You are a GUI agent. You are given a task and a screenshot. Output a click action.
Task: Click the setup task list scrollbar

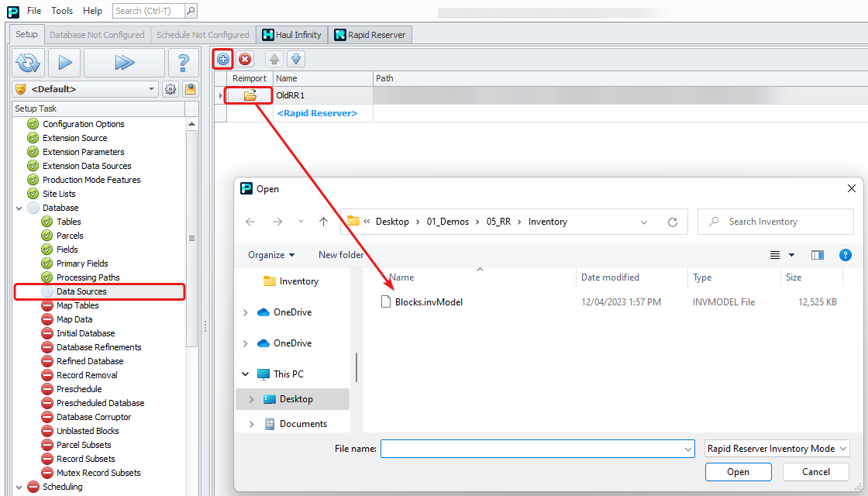(191, 238)
